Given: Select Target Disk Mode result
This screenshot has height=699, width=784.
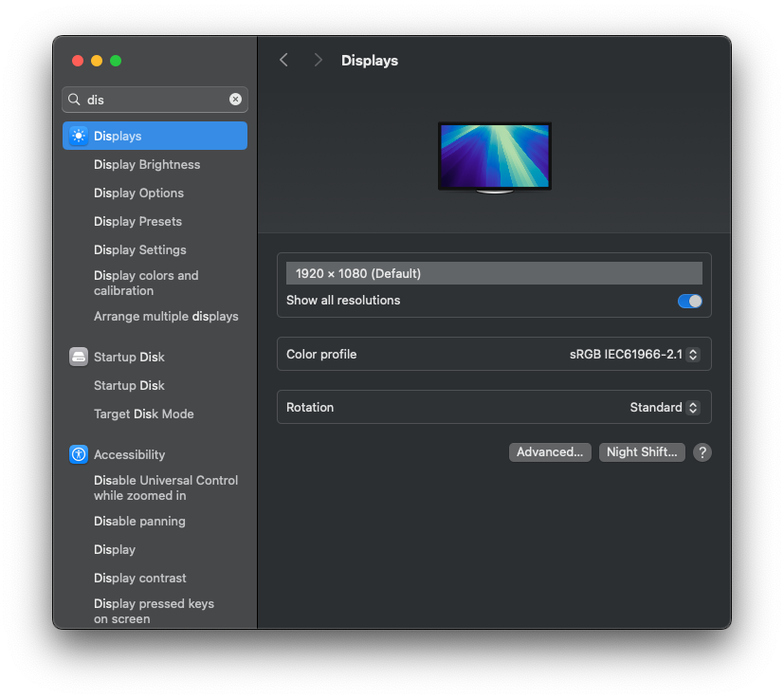Looking at the screenshot, I should 144,414.
